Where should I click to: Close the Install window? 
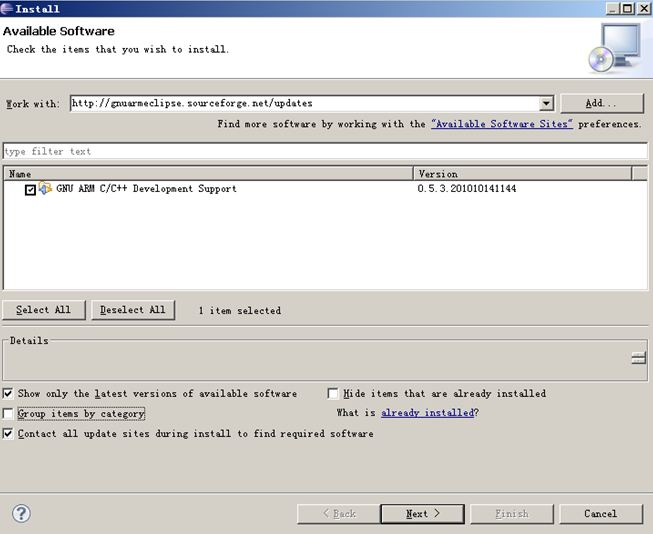[x=644, y=8]
